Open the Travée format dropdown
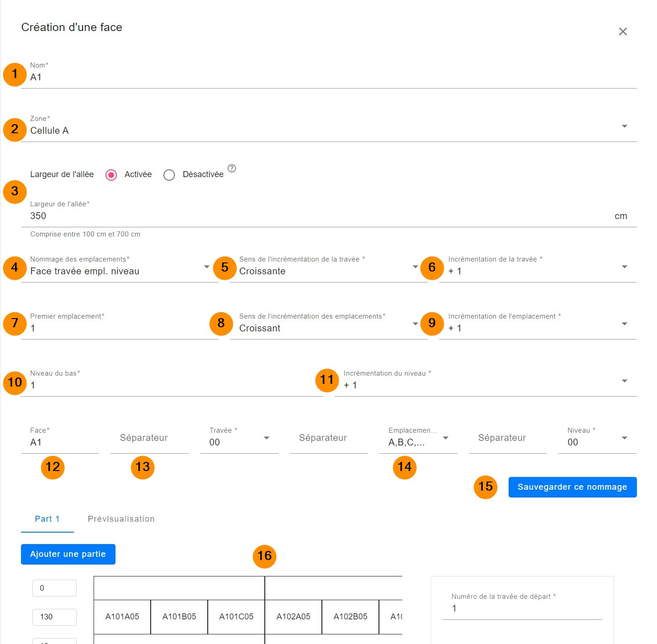657x644 pixels. click(266, 438)
